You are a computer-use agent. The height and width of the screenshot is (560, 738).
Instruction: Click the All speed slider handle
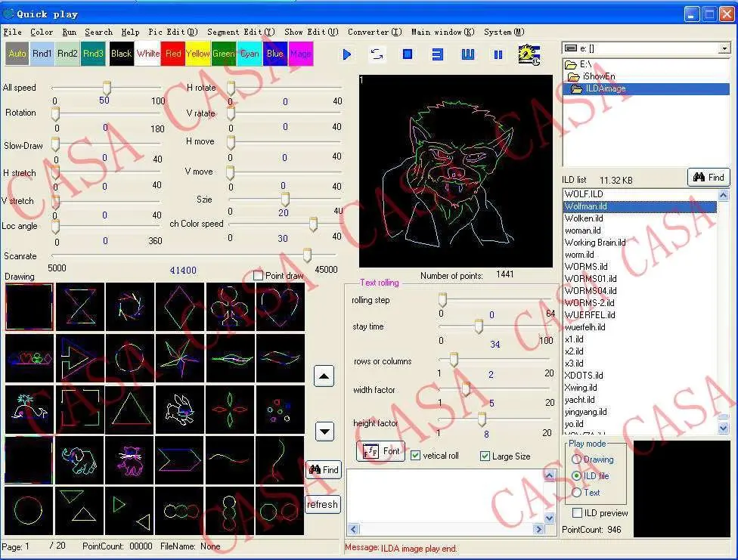click(x=107, y=88)
